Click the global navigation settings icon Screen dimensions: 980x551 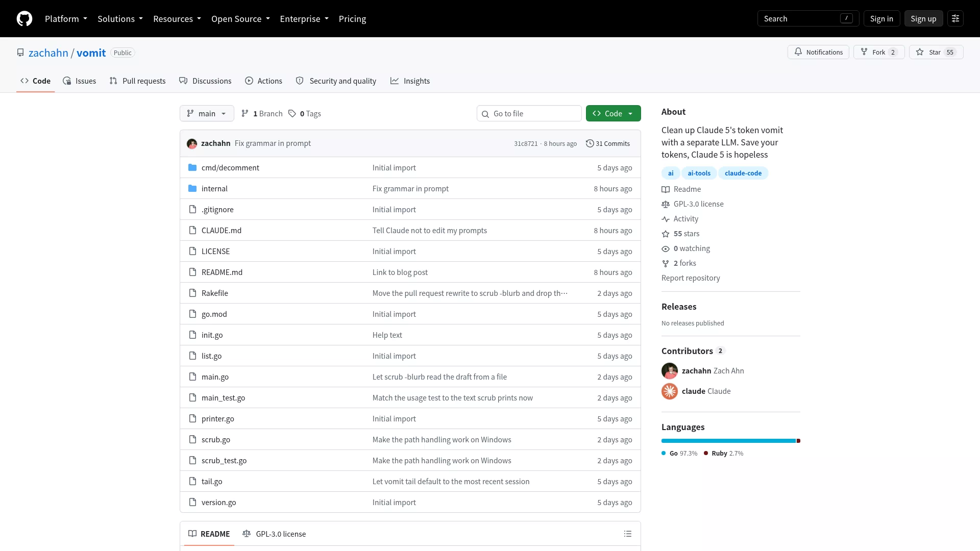(955, 19)
